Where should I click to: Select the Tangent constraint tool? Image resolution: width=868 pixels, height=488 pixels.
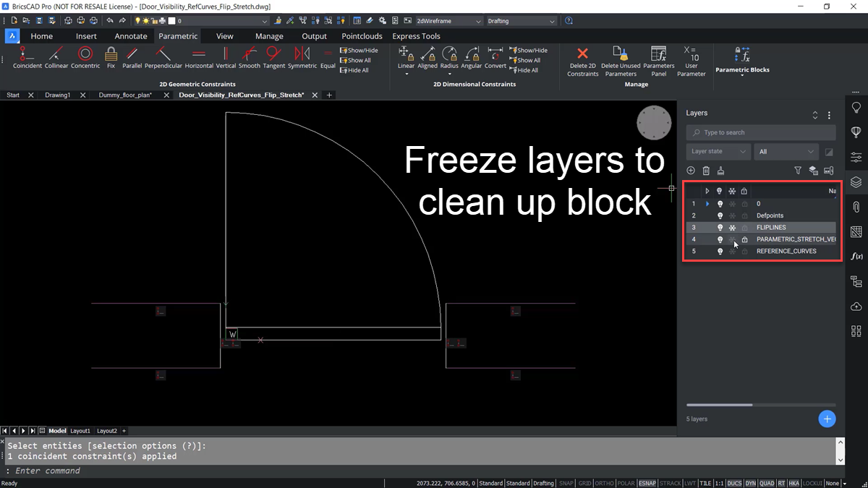tap(274, 57)
